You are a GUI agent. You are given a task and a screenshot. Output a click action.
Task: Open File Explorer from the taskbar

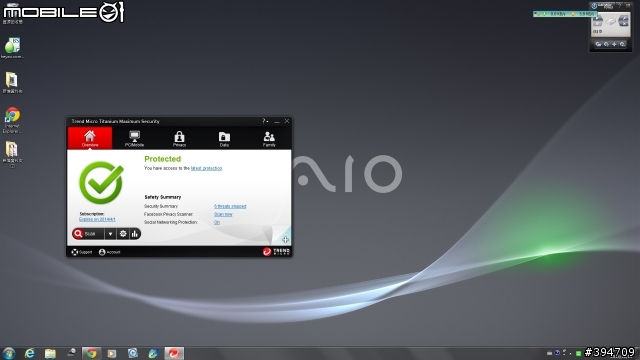pyautogui.click(x=50, y=353)
